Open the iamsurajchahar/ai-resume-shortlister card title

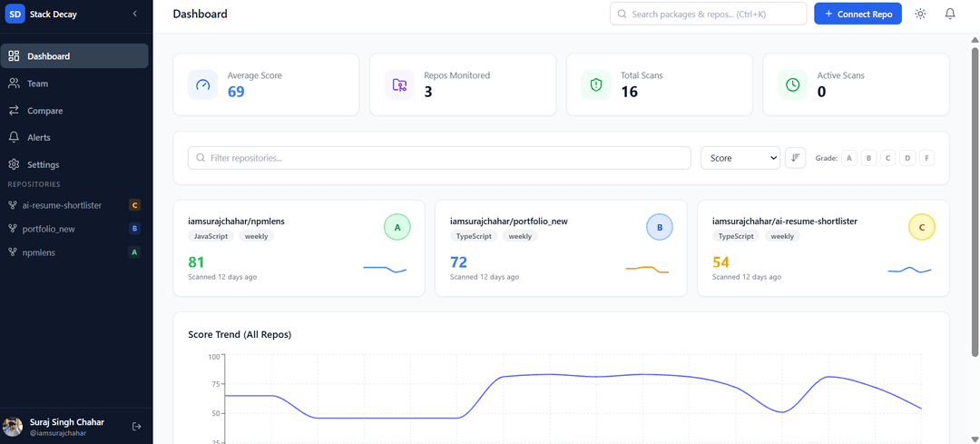click(784, 221)
